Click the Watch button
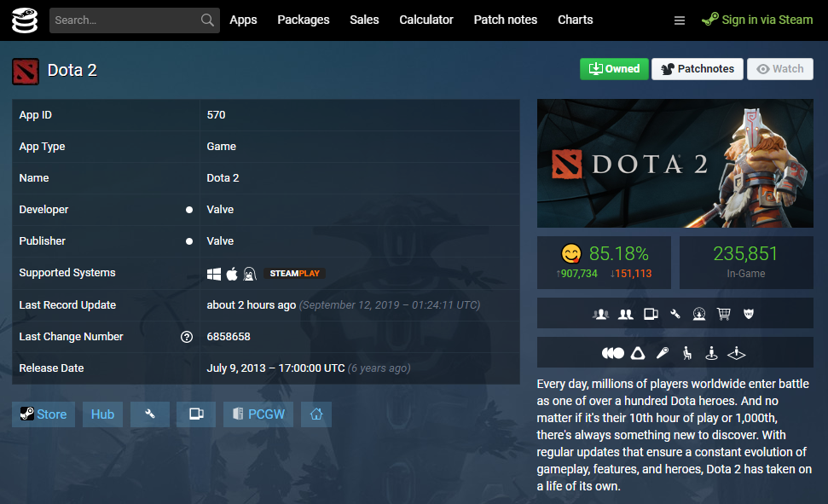Viewport: 828px width, 504px height. tap(780, 69)
